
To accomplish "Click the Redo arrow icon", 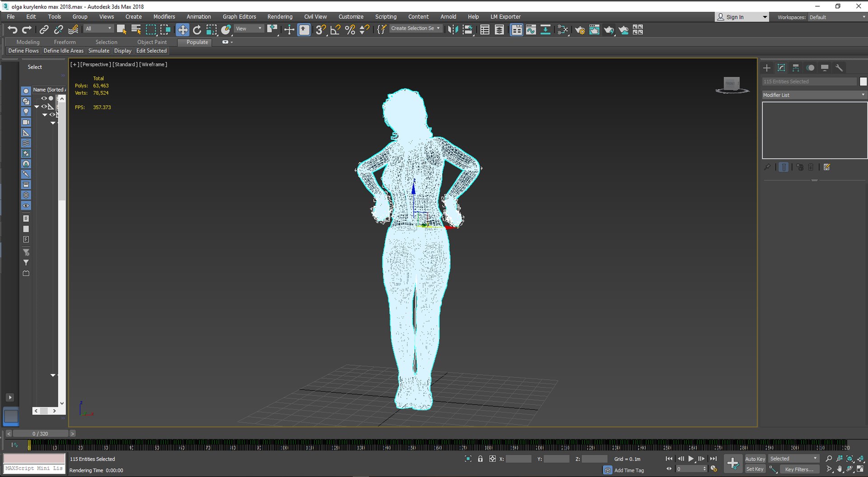I will pos(27,30).
